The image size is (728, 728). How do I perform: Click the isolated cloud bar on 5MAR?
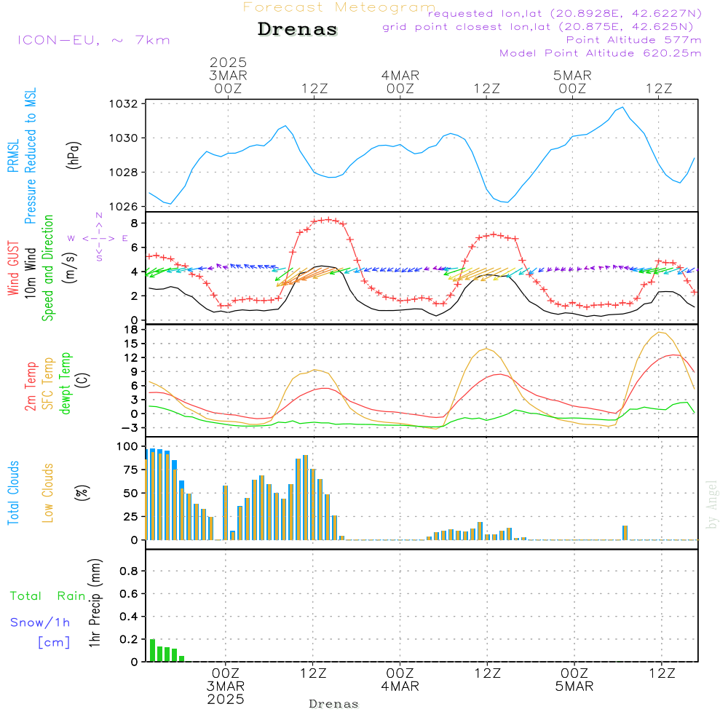tap(625, 533)
